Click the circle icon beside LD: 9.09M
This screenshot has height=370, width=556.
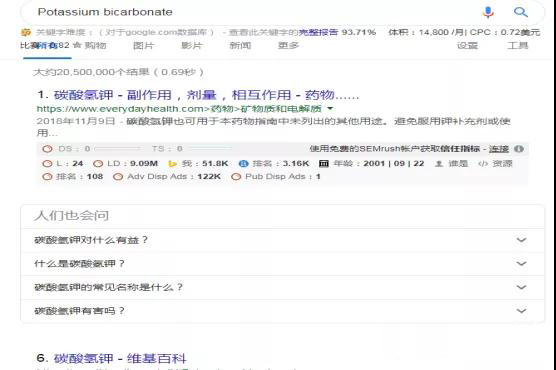(98, 164)
